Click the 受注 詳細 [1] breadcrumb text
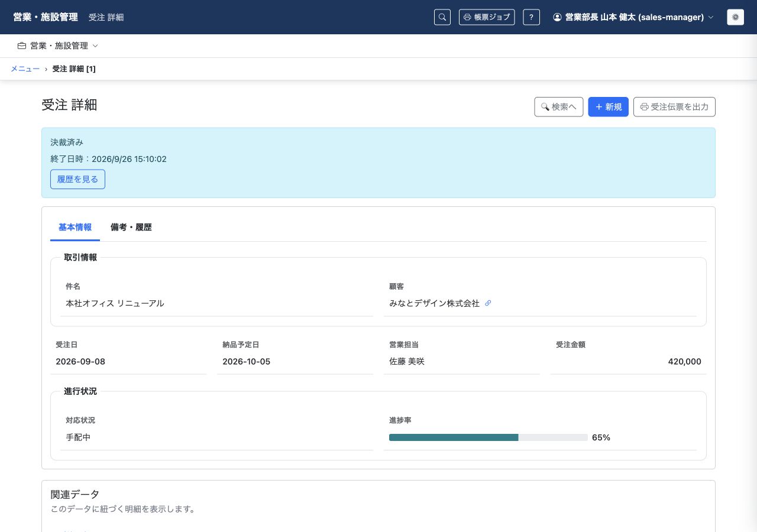Screen dimensions: 757x532 (74, 69)
